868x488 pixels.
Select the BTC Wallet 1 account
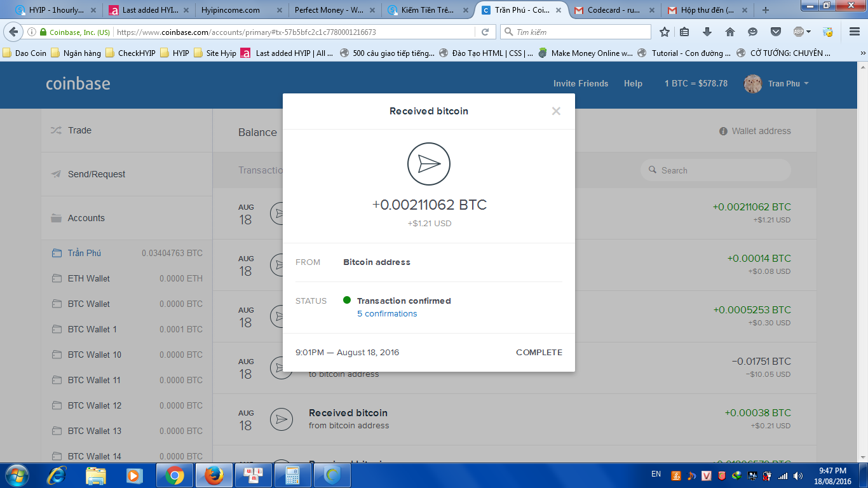point(127,329)
